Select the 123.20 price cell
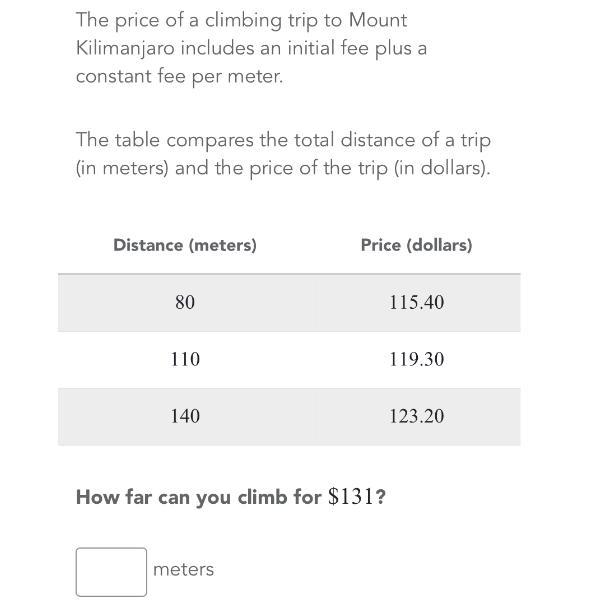613x613 pixels. pos(416,416)
